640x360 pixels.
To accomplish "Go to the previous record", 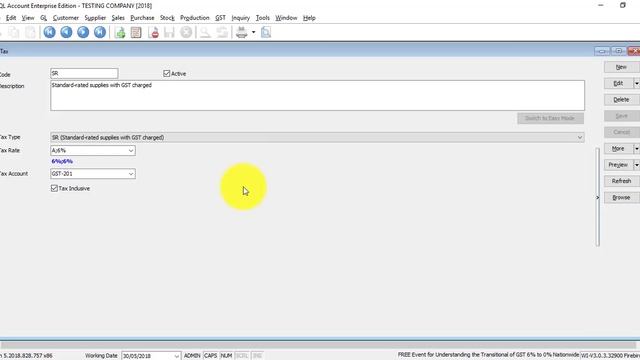I will tap(66, 32).
